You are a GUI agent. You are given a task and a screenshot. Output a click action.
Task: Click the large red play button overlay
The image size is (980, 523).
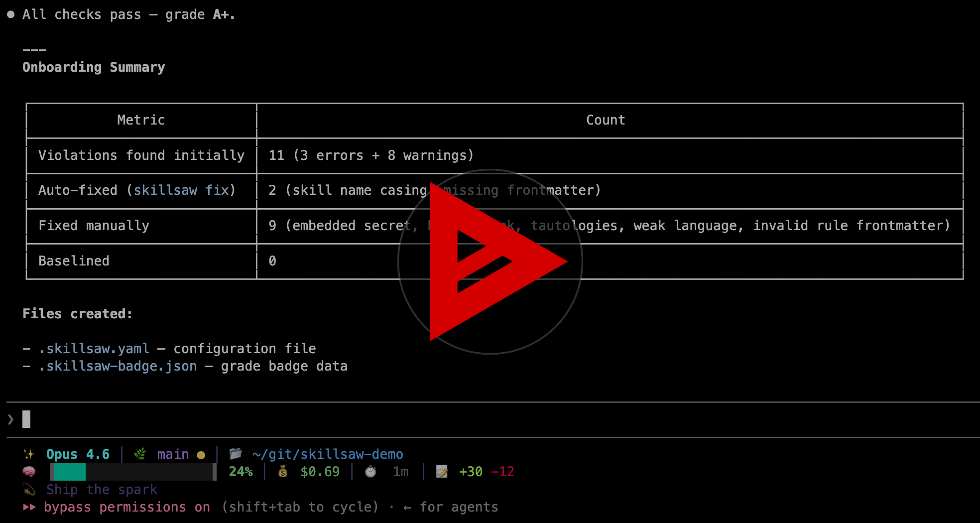click(490, 262)
